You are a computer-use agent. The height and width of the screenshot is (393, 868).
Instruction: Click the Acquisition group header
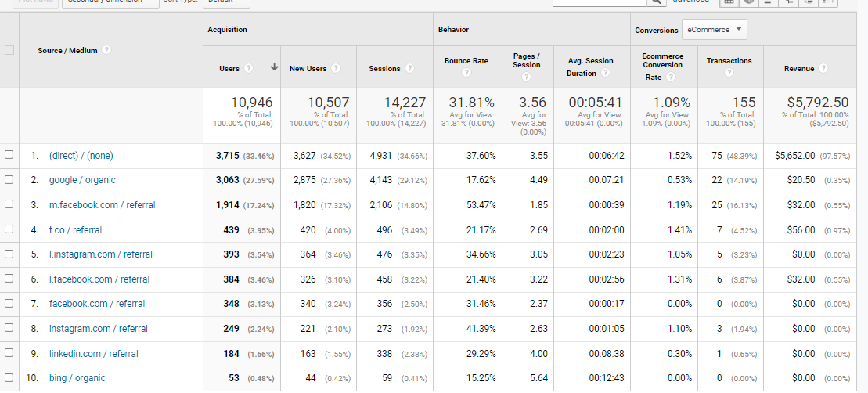tap(228, 29)
